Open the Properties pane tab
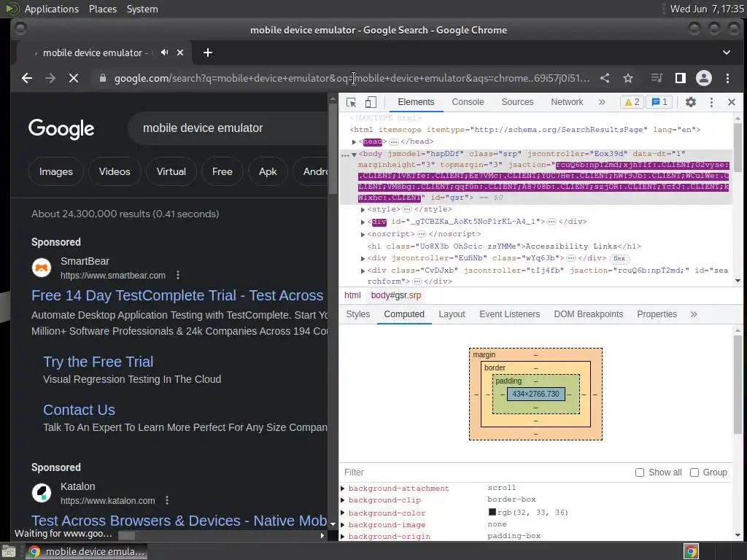The height and width of the screenshot is (560, 747). [657, 314]
